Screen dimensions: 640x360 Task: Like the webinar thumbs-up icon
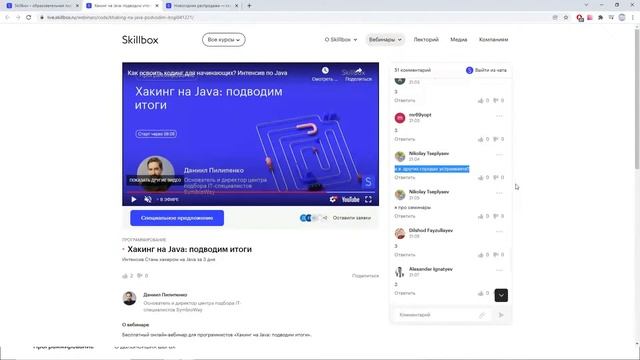[x=125, y=276]
